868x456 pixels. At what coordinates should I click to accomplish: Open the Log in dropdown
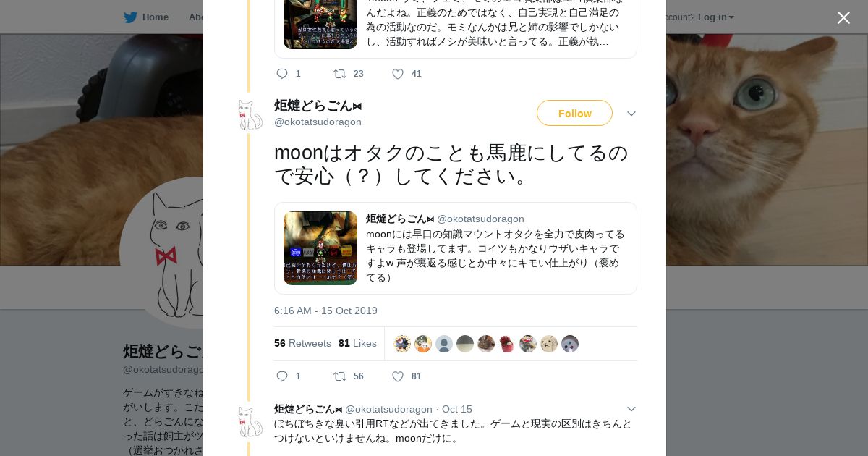(715, 17)
